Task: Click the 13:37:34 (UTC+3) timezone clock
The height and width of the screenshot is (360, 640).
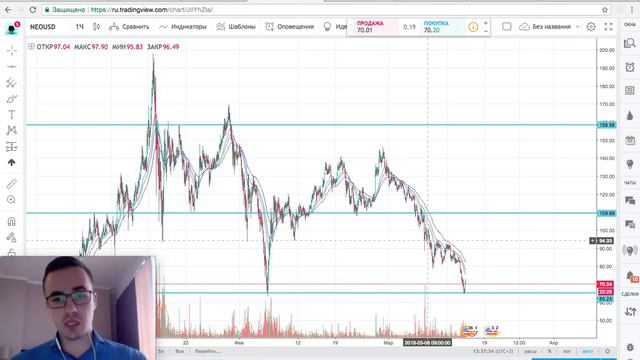Action: click(493, 351)
